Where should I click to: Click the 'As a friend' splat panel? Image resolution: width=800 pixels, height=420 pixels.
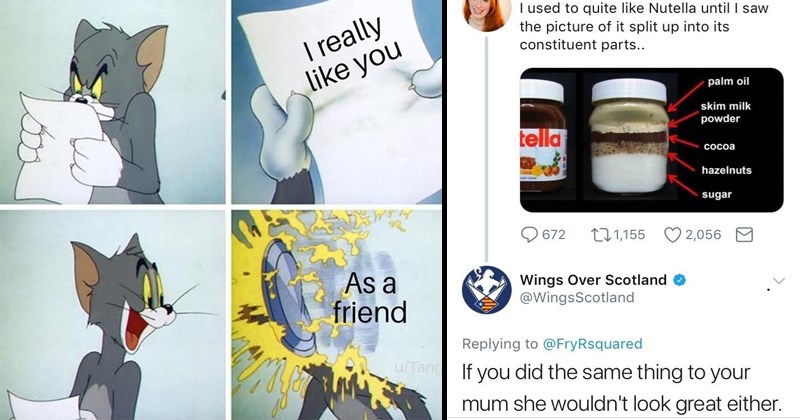[337, 315]
